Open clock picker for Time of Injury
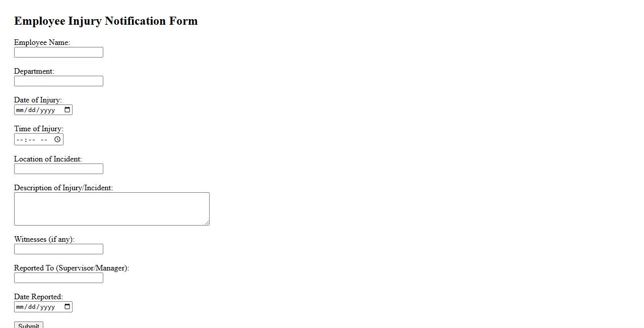This screenshot has height=328, width=644. tap(57, 139)
